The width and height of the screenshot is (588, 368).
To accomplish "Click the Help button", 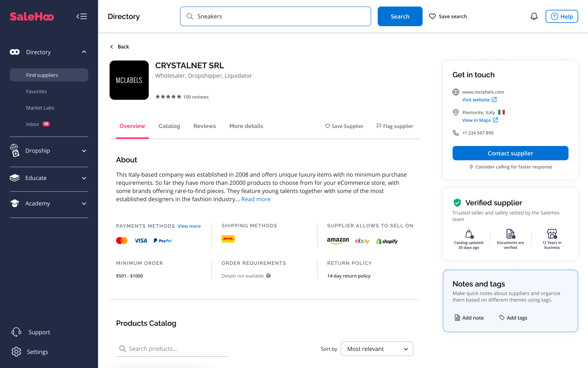I will tap(562, 16).
